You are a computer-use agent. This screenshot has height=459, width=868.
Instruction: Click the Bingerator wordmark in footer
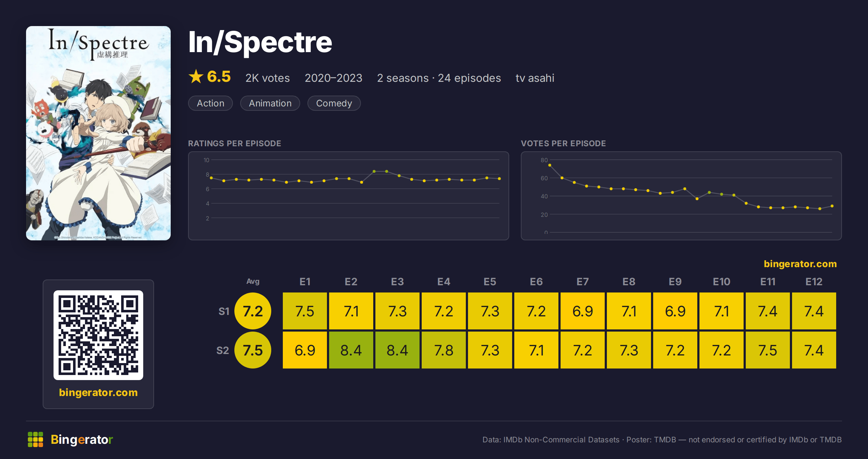82,439
